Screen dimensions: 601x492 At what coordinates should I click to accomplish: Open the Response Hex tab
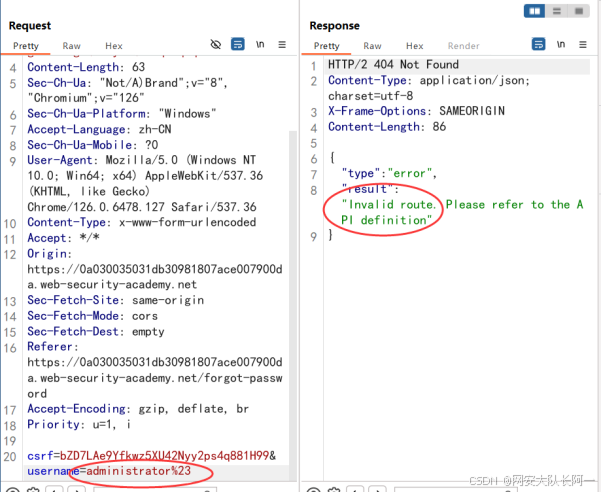[x=414, y=46]
